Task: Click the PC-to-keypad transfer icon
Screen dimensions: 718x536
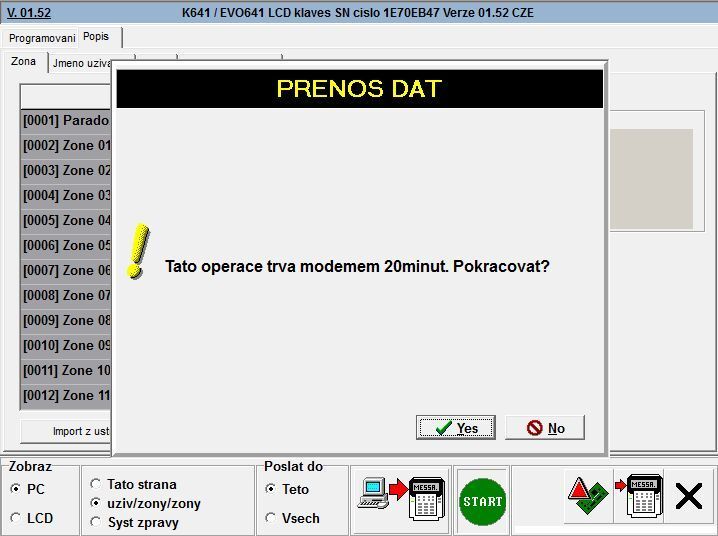Action: (400, 497)
